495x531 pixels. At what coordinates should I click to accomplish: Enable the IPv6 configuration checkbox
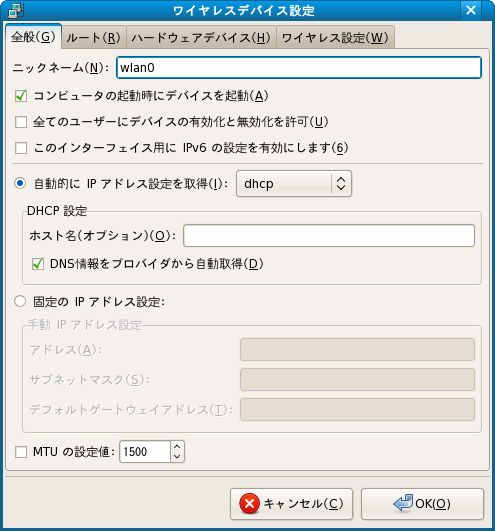tap(21, 148)
